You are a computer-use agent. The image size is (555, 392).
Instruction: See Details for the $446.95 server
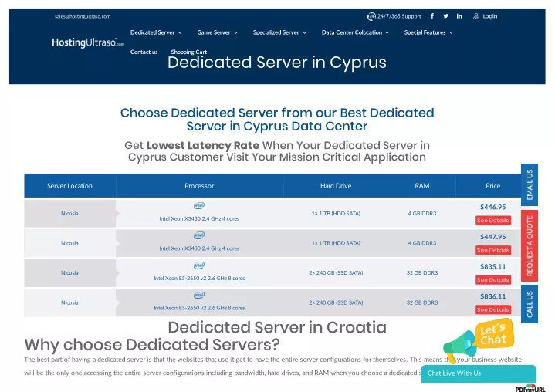pos(492,221)
